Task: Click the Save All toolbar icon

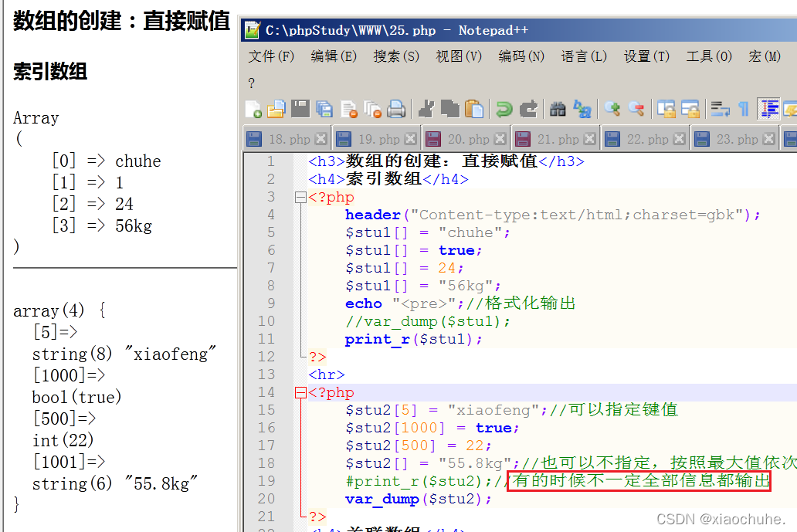Action: 324,109
